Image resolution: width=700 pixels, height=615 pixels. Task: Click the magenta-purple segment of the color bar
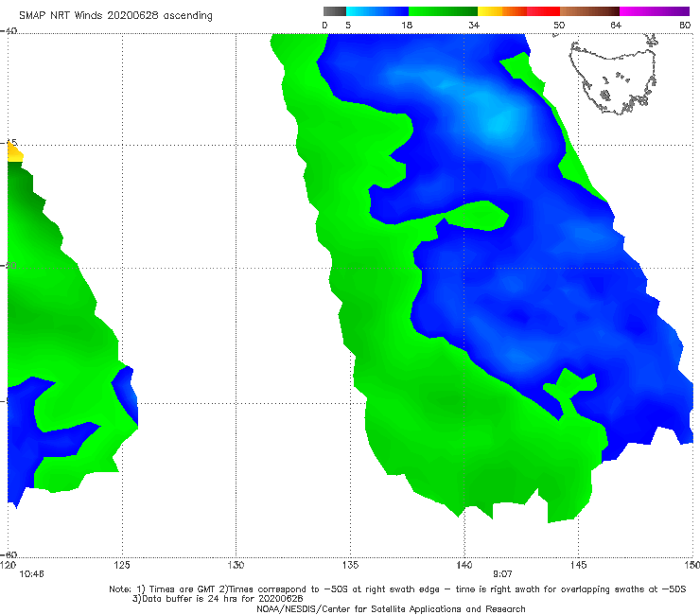coord(655,11)
